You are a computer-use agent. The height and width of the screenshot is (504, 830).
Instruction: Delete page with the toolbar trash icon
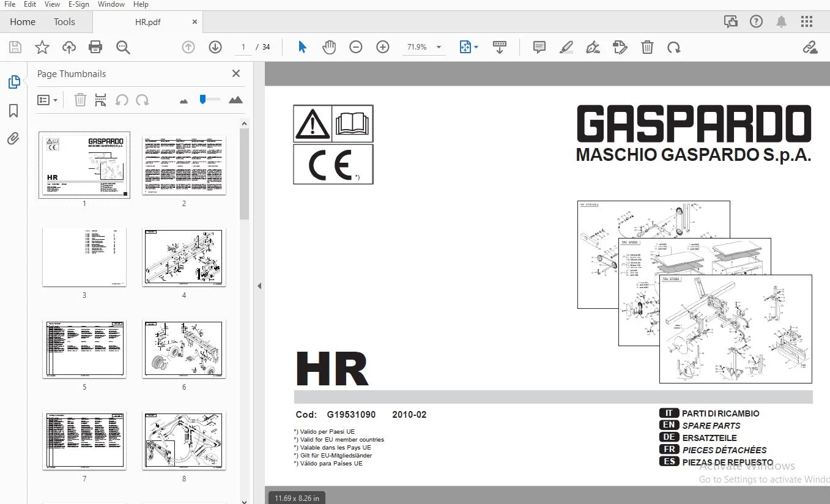click(647, 47)
